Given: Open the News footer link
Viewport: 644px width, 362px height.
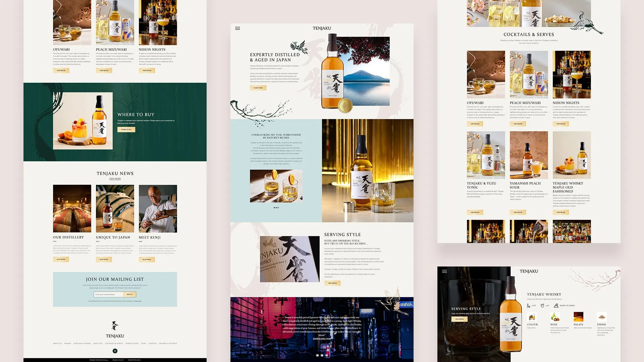Looking at the screenshot, I should (144, 344).
